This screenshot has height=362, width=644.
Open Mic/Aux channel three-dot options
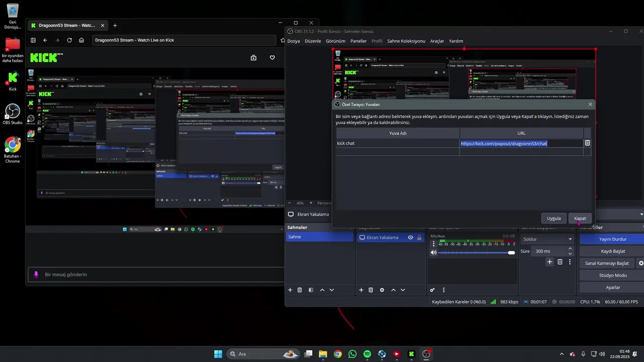(434, 243)
